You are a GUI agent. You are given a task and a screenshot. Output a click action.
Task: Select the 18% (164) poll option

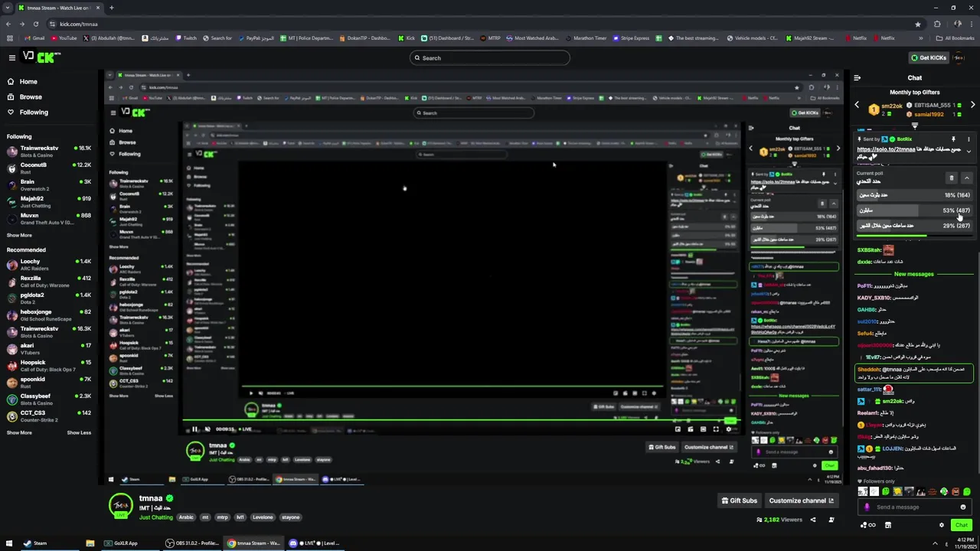(914, 195)
